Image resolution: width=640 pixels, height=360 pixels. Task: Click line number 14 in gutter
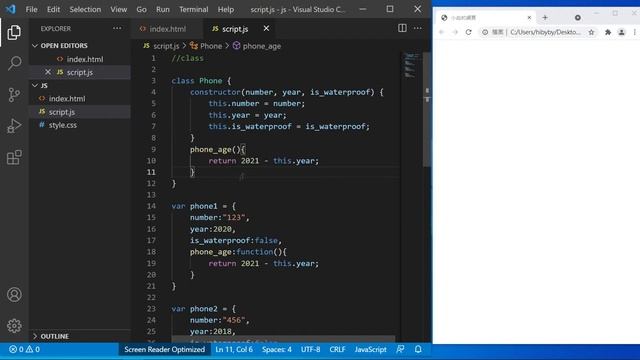[x=151, y=206]
